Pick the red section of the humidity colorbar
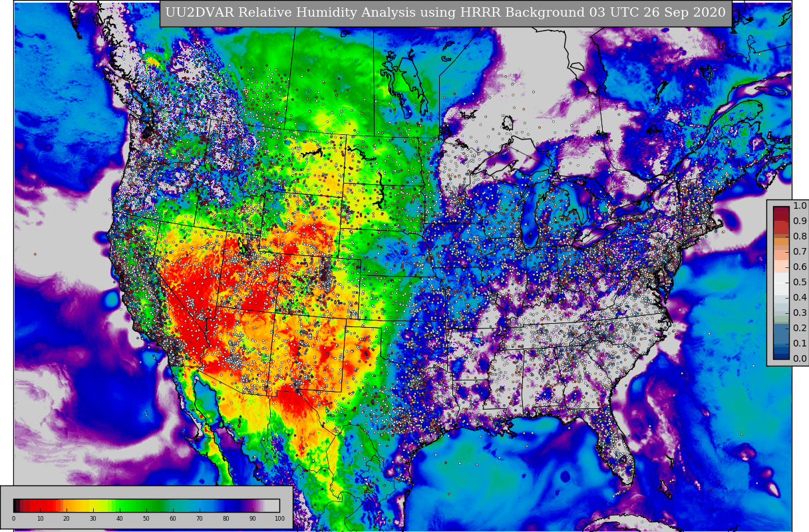This screenshot has height=532, width=809. 43,505
